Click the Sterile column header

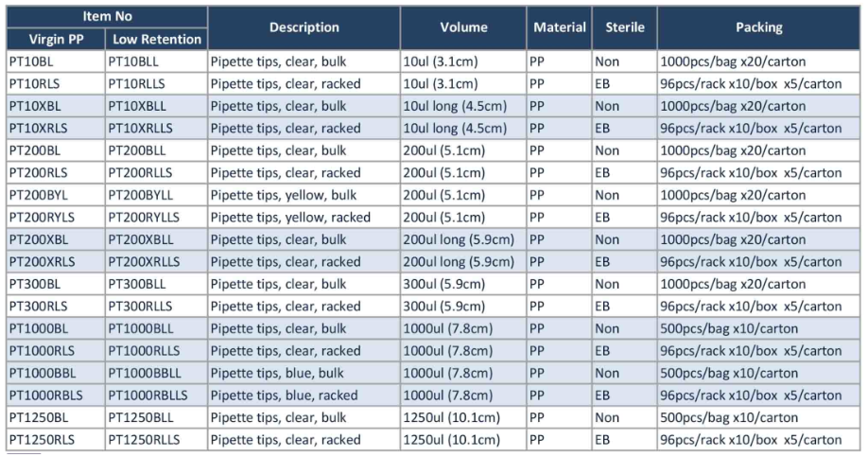(624, 28)
